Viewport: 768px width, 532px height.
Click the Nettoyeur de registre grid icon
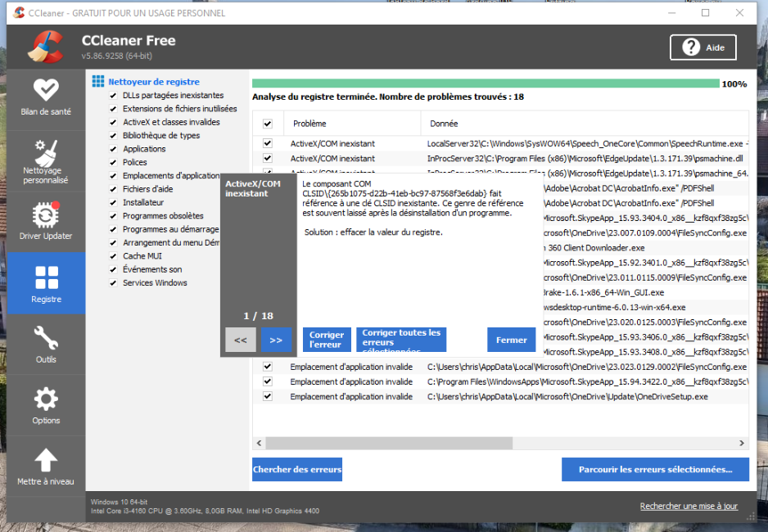[98, 81]
